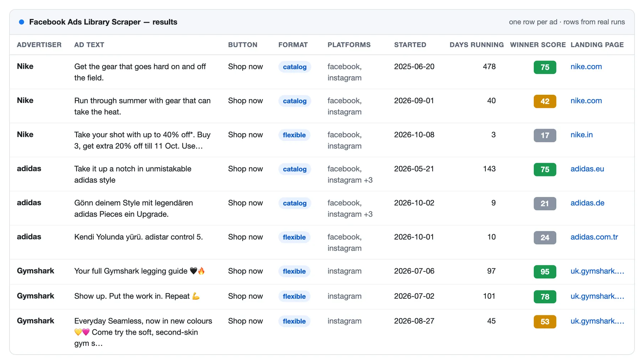Click the catalog tag in the 'Run through summer' row
Screen dimensions: 644x364
pyautogui.click(x=294, y=101)
